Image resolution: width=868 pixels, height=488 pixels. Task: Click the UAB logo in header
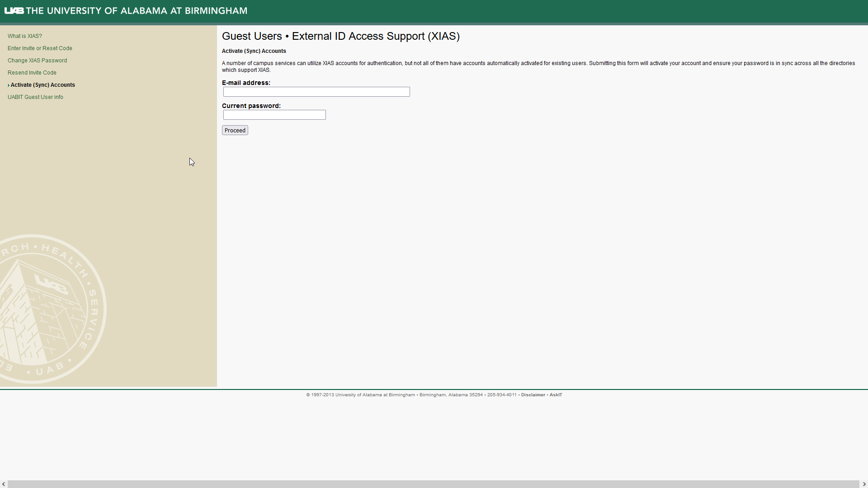pyautogui.click(x=14, y=10)
